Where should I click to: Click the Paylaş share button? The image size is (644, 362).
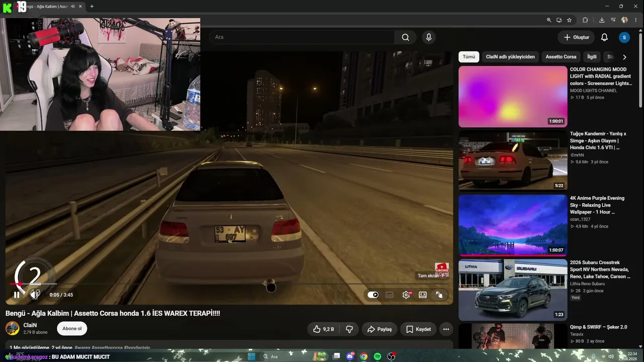coord(379,329)
